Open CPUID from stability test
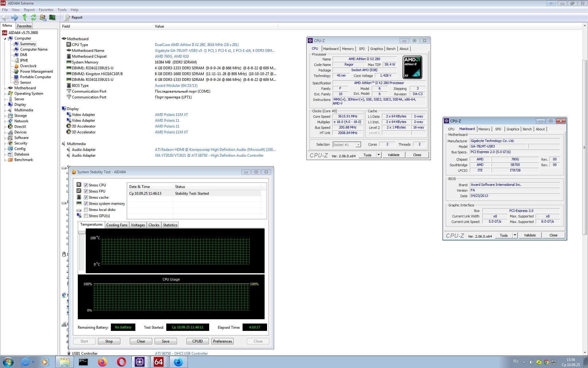Screen dimensions: 588x368 tap(198, 341)
